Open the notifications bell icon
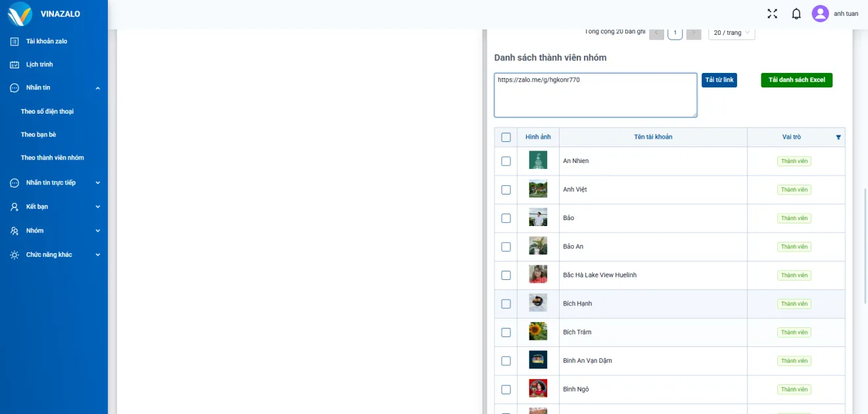 point(796,14)
